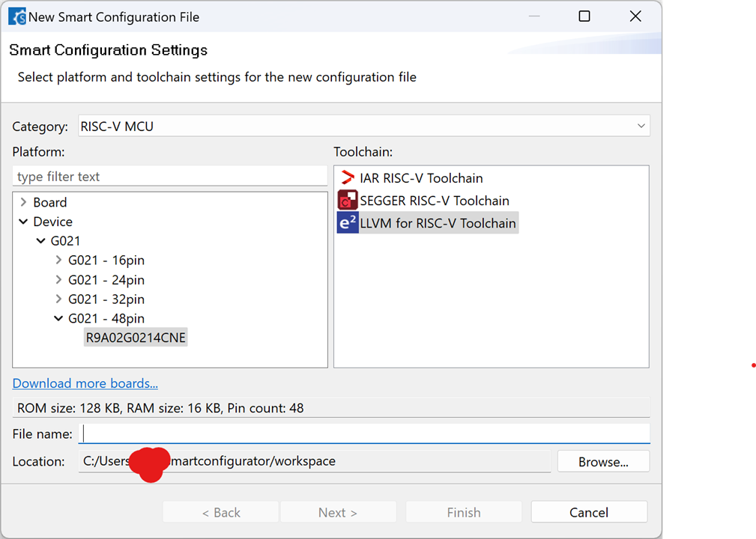The height and width of the screenshot is (539, 756).
Task: Click the Cancel button
Action: (588, 512)
